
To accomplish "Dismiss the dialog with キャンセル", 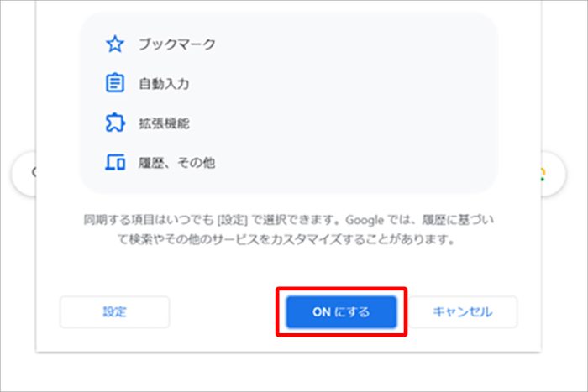I will [x=462, y=311].
